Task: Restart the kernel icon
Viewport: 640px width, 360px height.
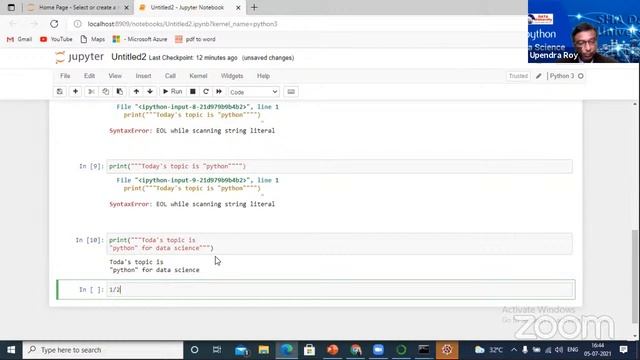Action: click(x=206, y=91)
